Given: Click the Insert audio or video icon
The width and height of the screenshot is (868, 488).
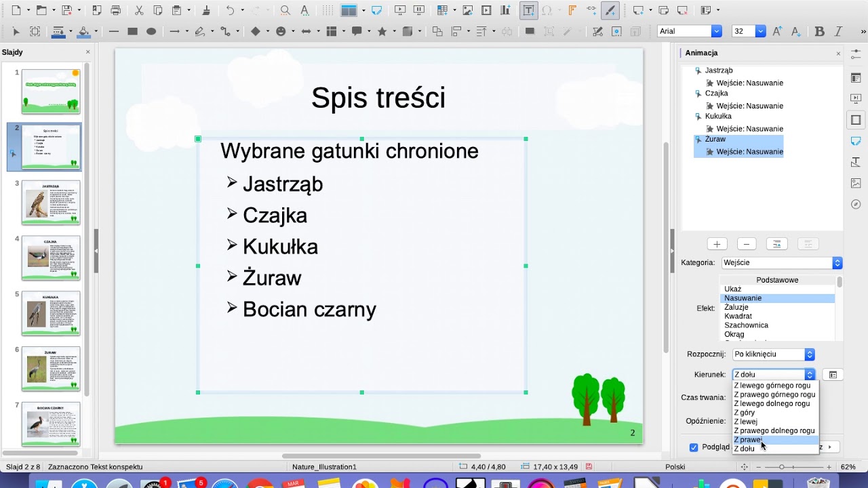Looking at the screenshot, I should click(x=486, y=10).
